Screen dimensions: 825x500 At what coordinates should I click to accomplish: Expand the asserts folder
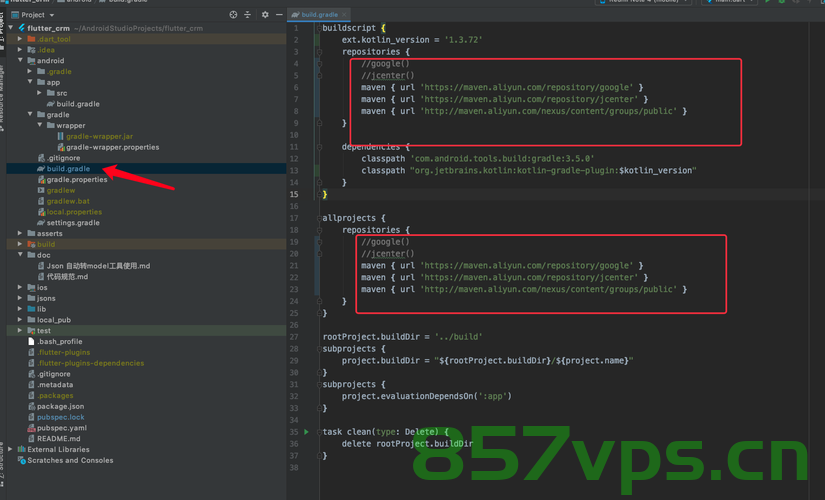pyautogui.click(x=20, y=233)
